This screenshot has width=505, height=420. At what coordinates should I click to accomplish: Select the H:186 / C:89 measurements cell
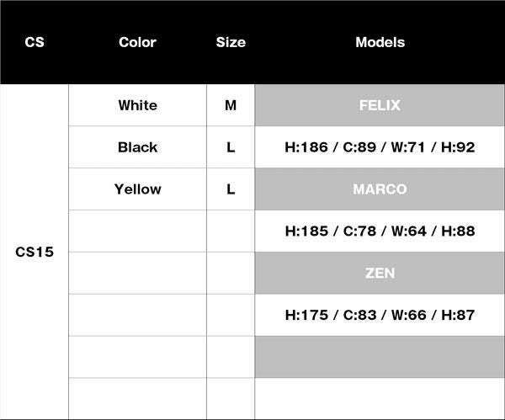(380, 147)
